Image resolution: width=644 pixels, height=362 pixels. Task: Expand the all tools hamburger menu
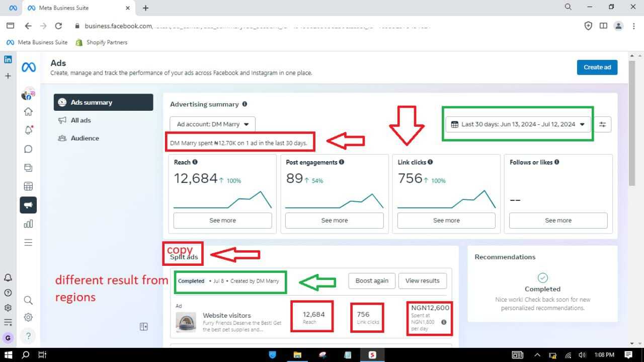pyautogui.click(x=28, y=243)
